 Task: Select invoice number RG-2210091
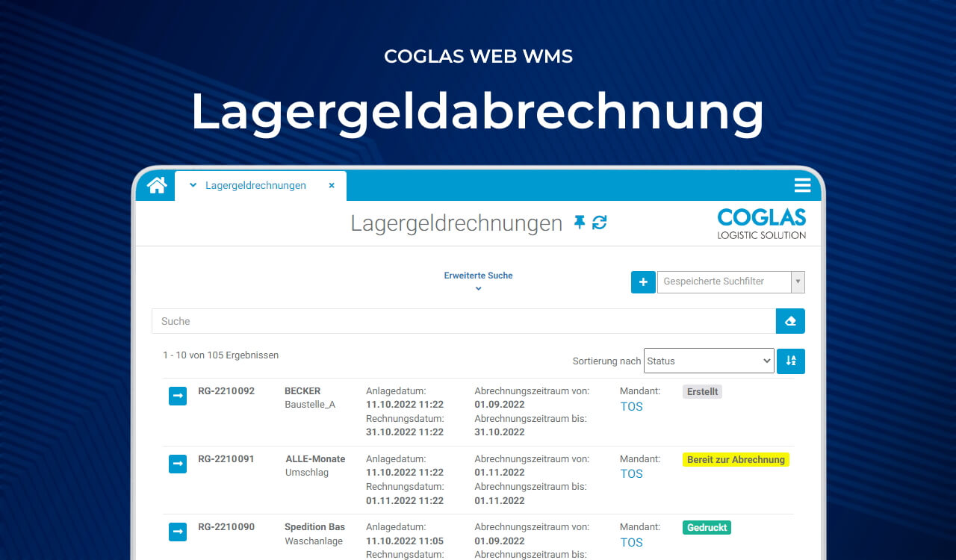coord(226,458)
